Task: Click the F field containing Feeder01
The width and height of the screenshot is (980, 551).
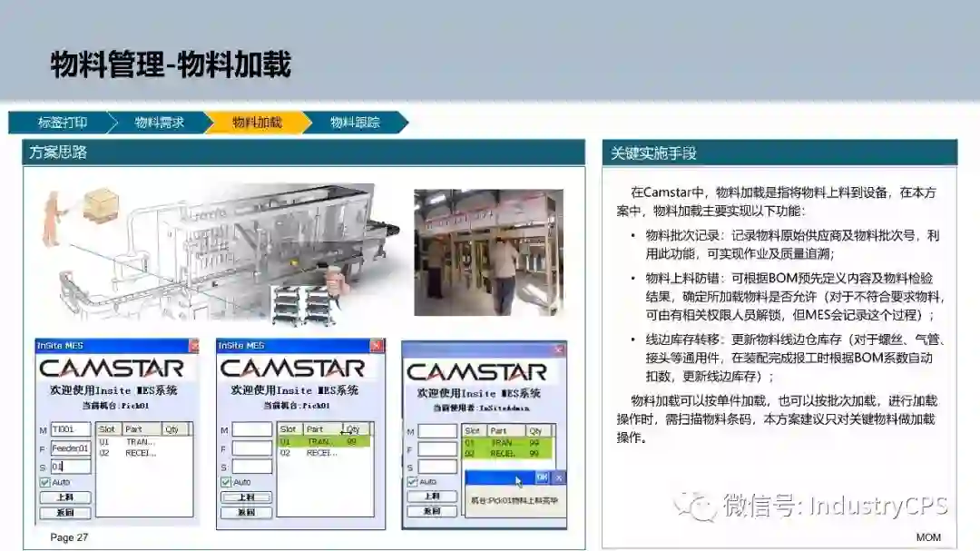Action: click(71, 448)
